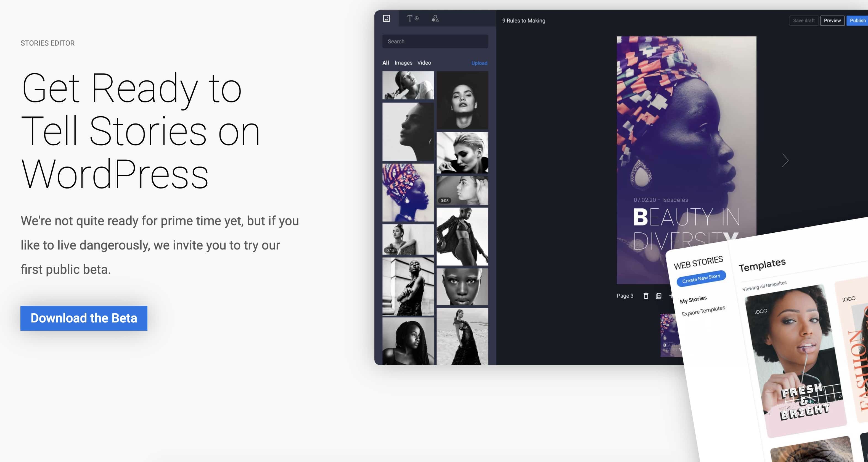This screenshot has height=462, width=868.
Task: Filter media by All
Action: pyautogui.click(x=385, y=63)
